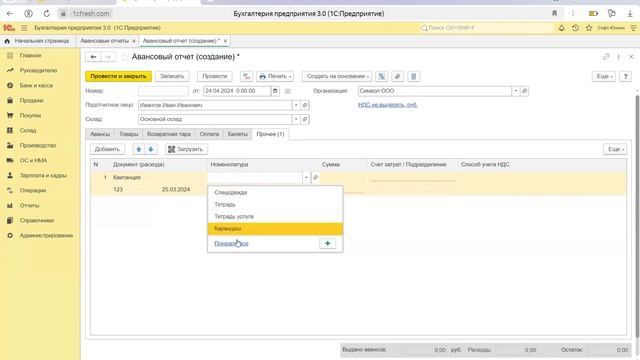Open the 1C hamburger main menu
This screenshot has height=360, width=640.
click(x=24, y=28)
